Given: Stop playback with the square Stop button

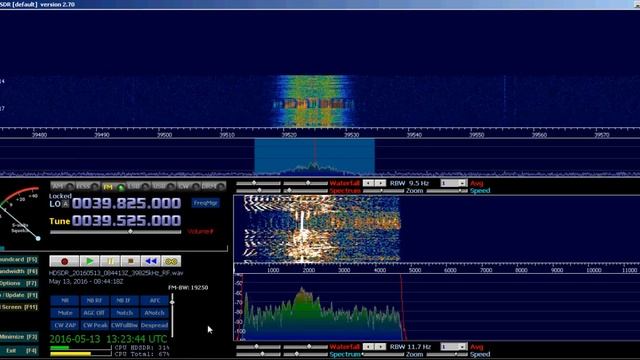Looking at the screenshot, I should click(x=131, y=261).
